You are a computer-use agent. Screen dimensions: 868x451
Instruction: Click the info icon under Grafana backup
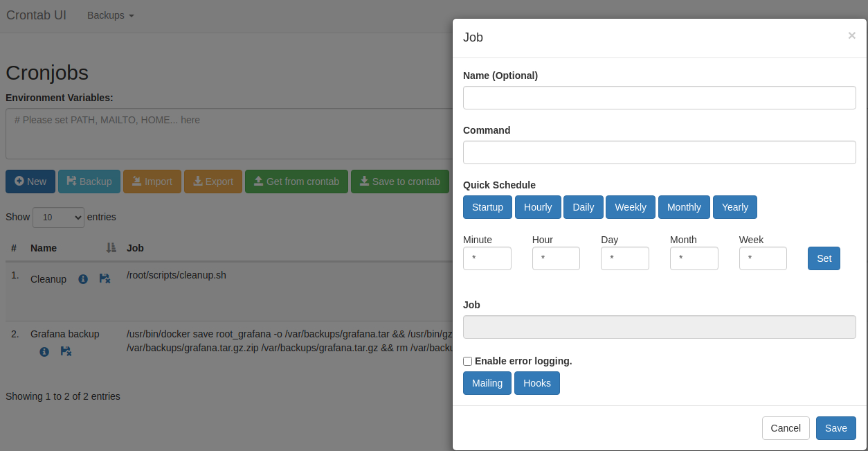pos(44,352)
